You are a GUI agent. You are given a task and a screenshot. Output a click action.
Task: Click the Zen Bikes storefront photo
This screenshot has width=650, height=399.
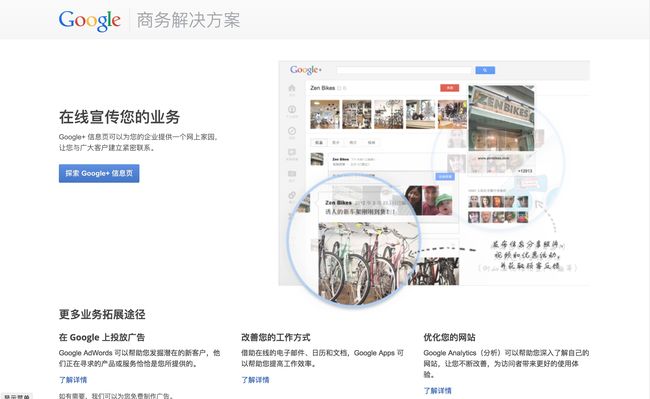pos(501,118)
